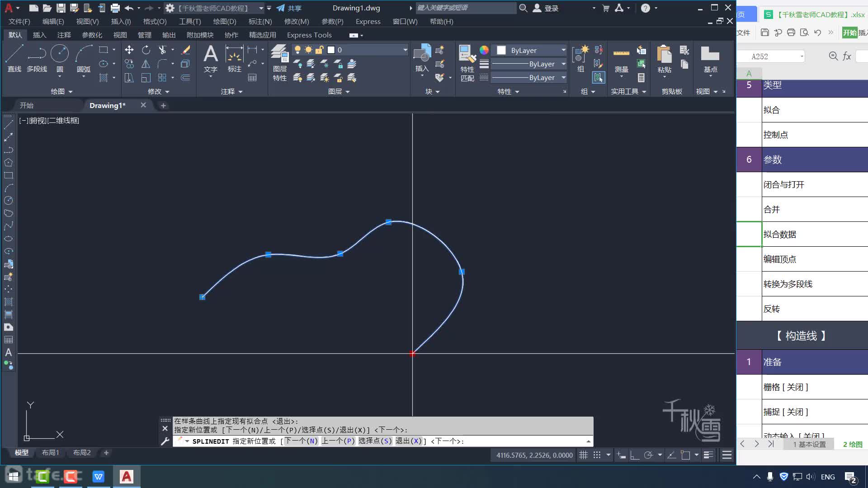Click the Base point (基点) view icon
The height and width of the screenshot is (488, 868).
(710, 59)
